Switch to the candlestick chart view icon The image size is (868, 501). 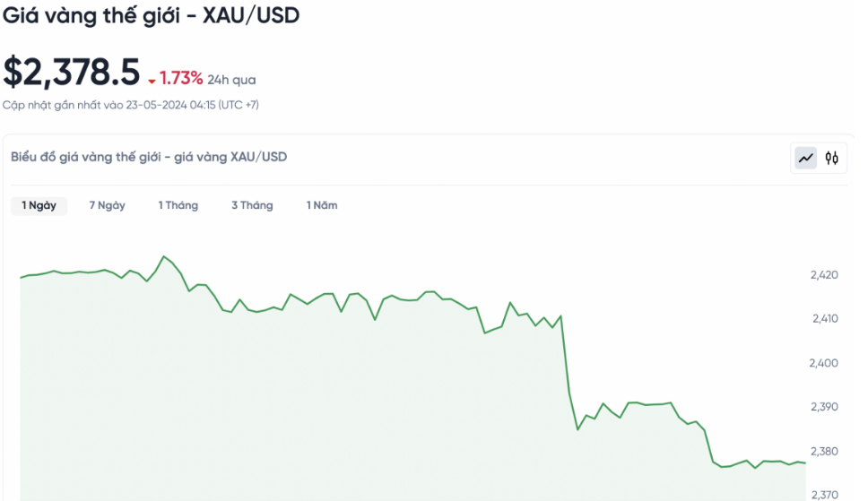click(832, 159)
